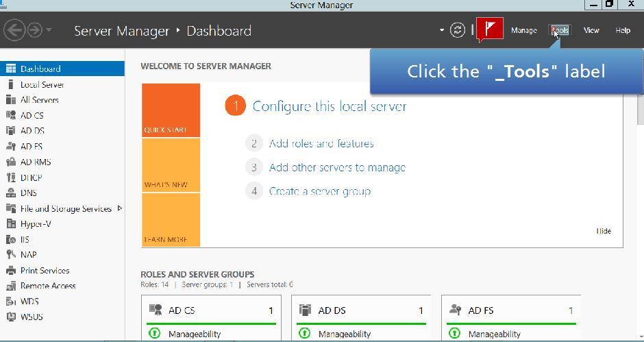Click Manageability in the AD FS tile
This screenshot has width=644, height=342.
(494, 334)
